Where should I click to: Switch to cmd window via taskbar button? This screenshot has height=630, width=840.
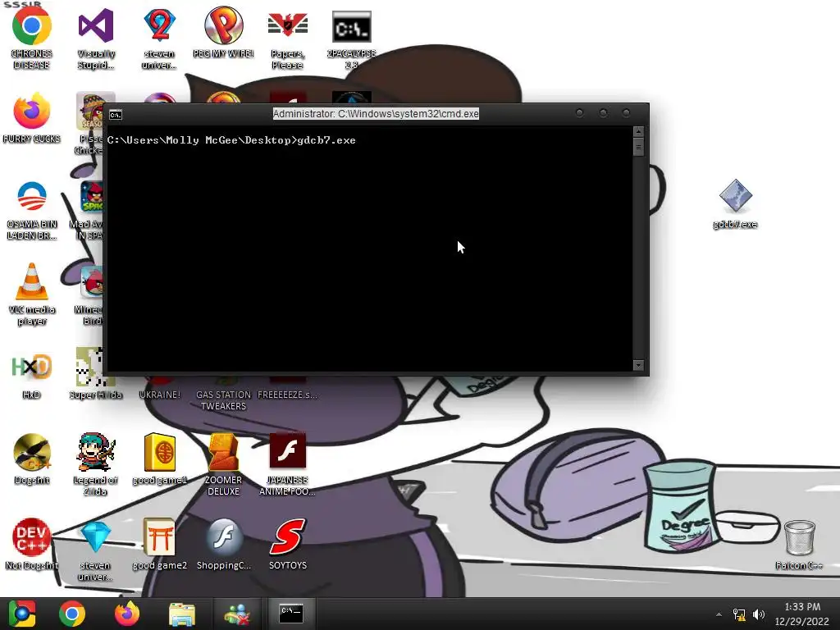click(x=291, y=614)
